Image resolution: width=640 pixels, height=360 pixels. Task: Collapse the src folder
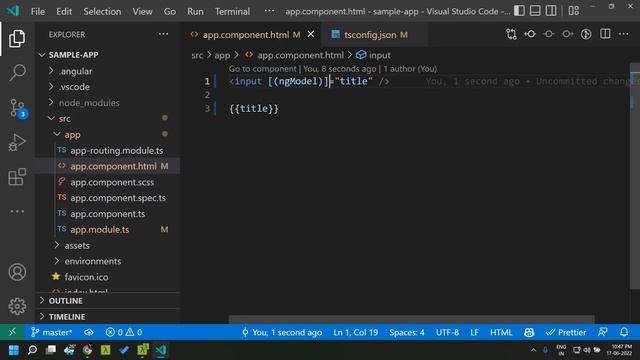(x=108, y=118)
